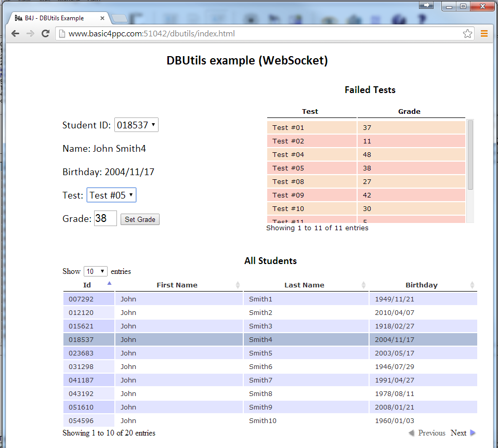498x448 pixels.
Task: Click grade value 42 in Failed Tests
Action: [x=411, y=195]
